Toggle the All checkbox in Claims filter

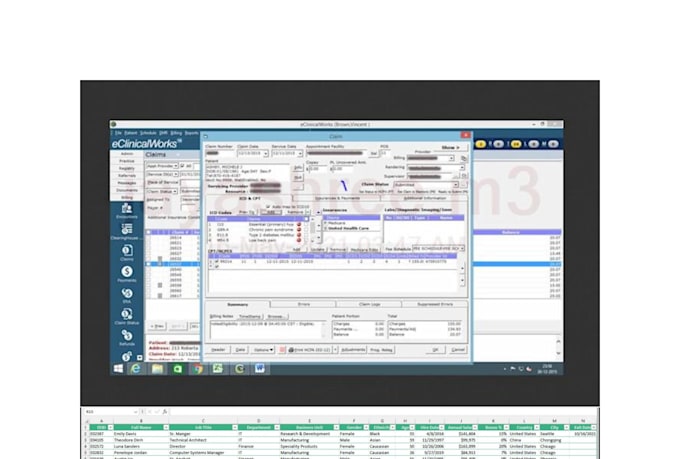point(183,166)
